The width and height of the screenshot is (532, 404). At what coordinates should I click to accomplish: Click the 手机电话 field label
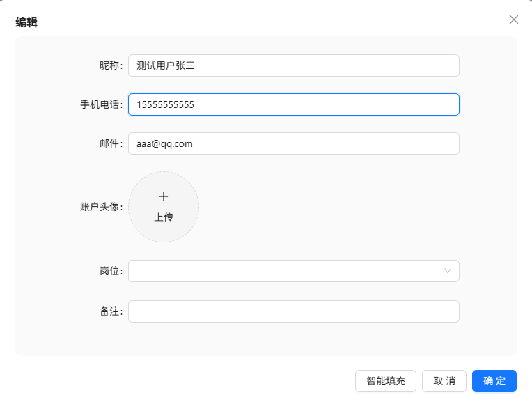point(101,104)
